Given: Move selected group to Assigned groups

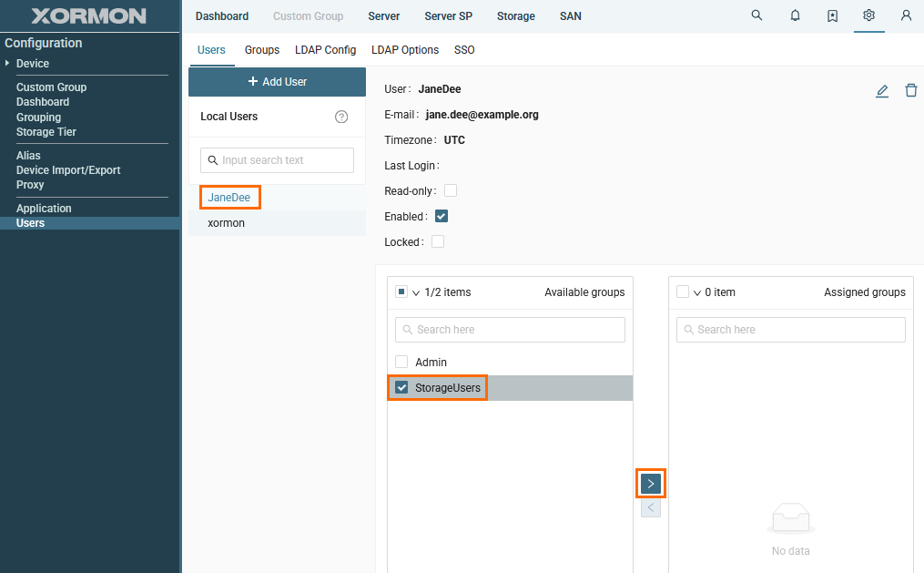Looking at the screenshot, I should (650, 483).
